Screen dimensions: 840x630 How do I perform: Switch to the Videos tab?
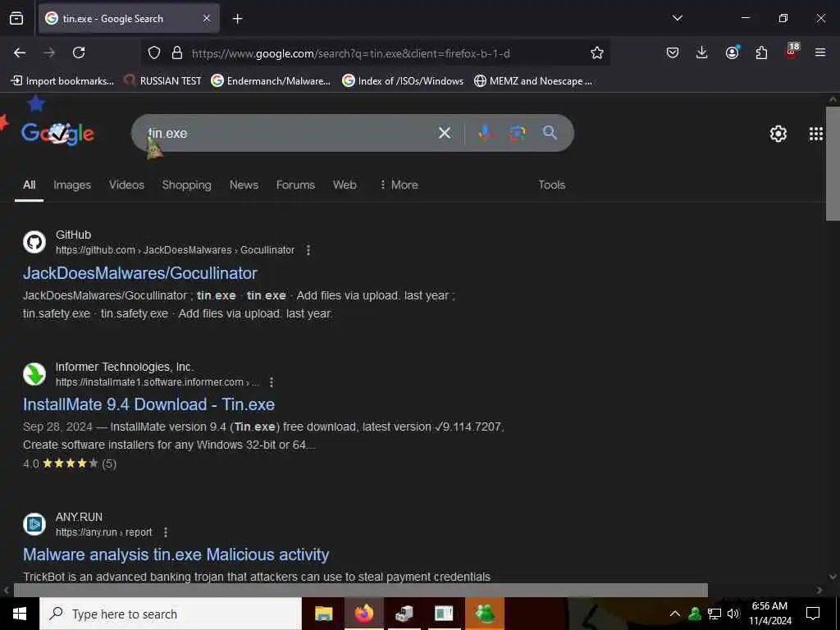pos(127,185)
